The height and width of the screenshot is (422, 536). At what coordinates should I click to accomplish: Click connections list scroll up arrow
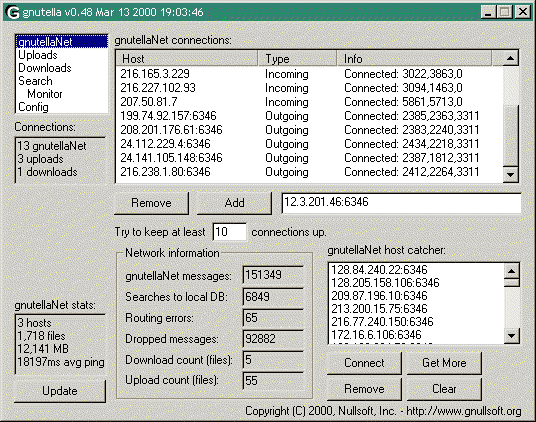pyautogui.click(x=510, y=58)
